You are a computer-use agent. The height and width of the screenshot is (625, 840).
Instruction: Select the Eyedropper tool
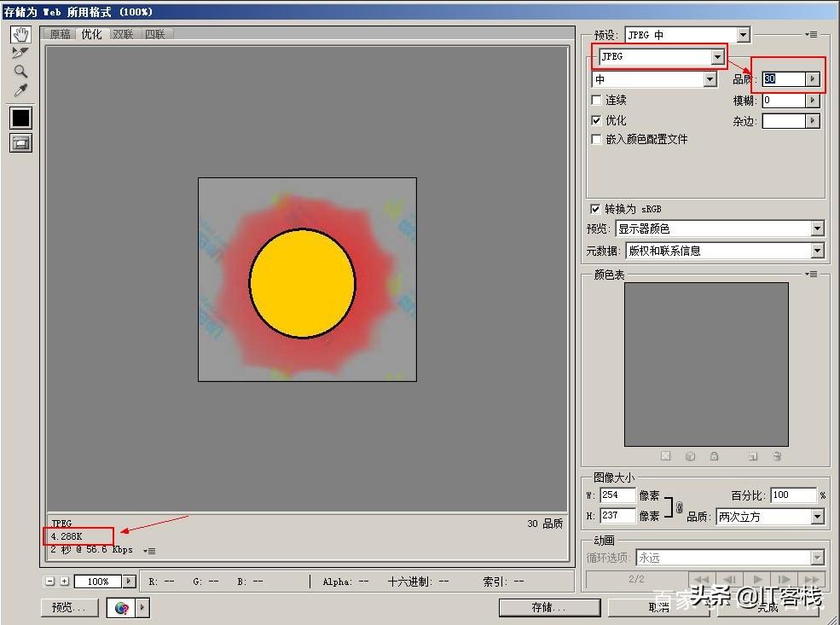pyautogui.click(x=20, y=90)
